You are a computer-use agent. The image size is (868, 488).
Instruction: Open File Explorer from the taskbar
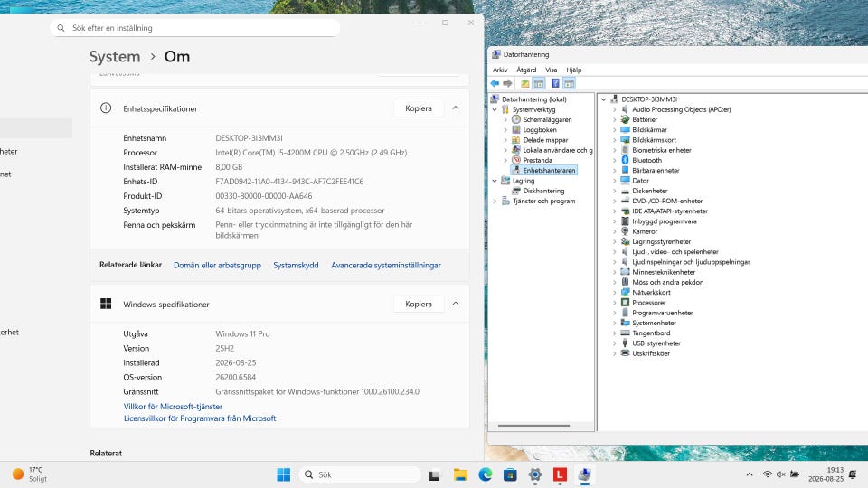coord(460,474)
